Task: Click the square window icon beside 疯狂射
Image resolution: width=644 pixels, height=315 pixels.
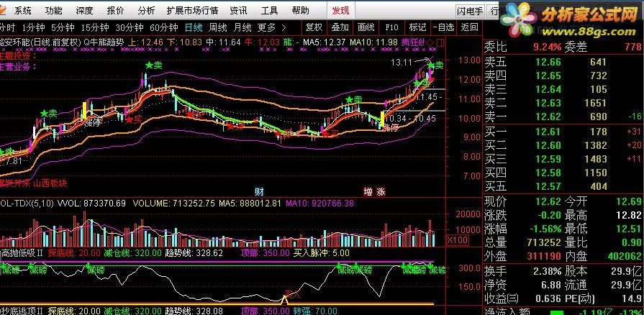Action: [440, 42]
